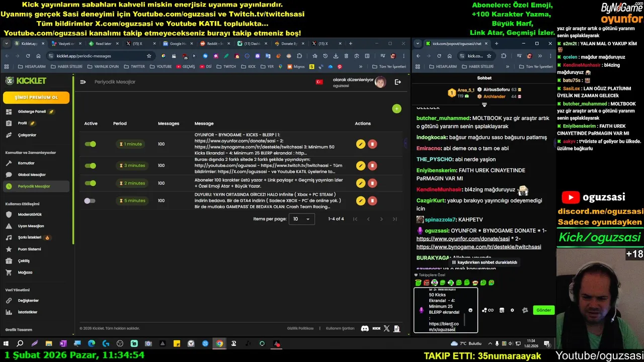
Task: Click the green add message plus button
Action: tap(396, 109)
